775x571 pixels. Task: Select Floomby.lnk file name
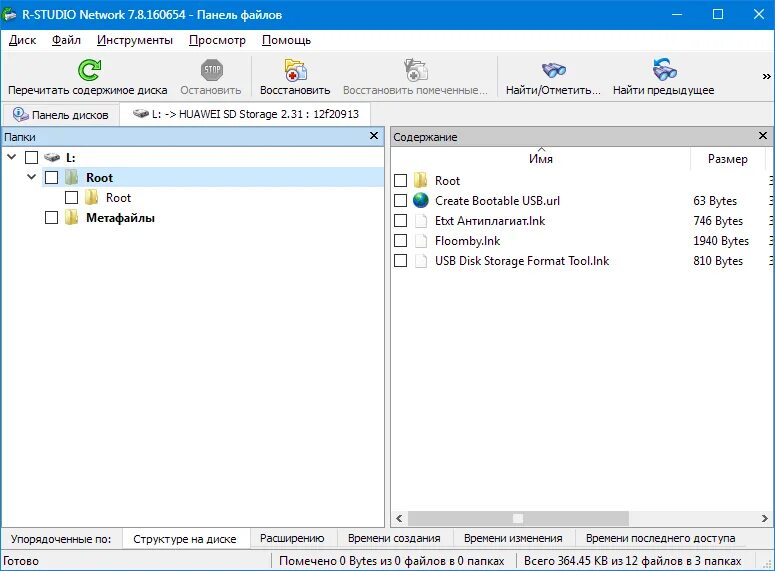[467, 241]
